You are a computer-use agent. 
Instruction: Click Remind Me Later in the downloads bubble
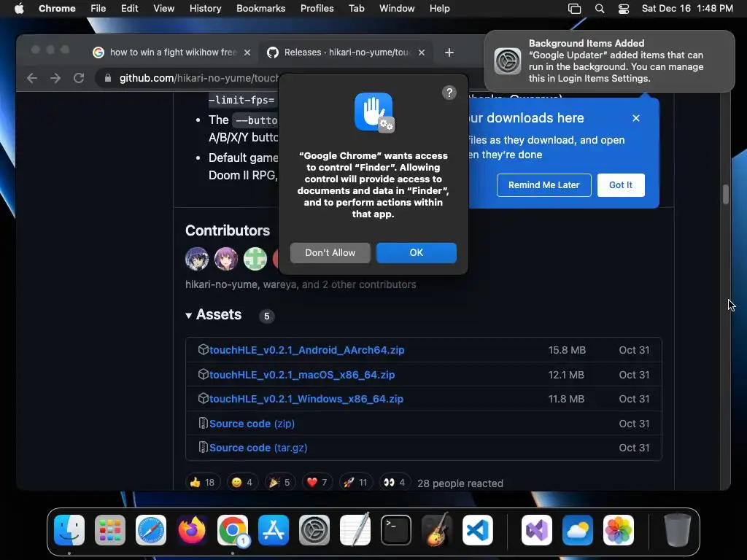(543, 184)
